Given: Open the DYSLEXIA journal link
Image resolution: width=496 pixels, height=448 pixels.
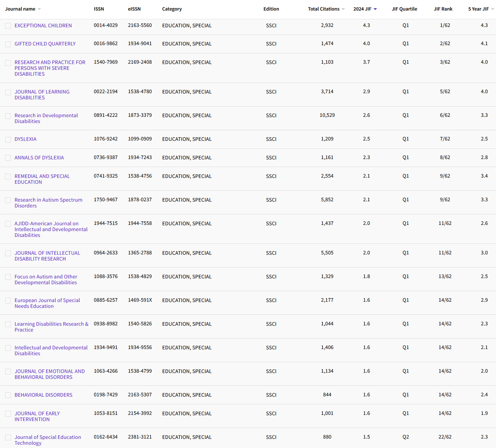Looking at the screenshot, I should (x=25, y=139).
